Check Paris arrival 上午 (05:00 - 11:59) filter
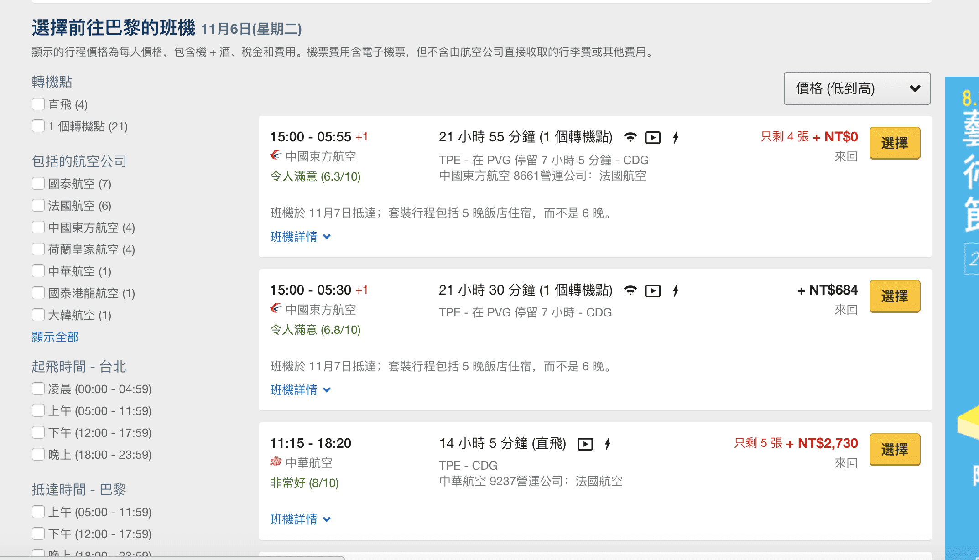The image size is (979, 560). (x=38, y=512)
